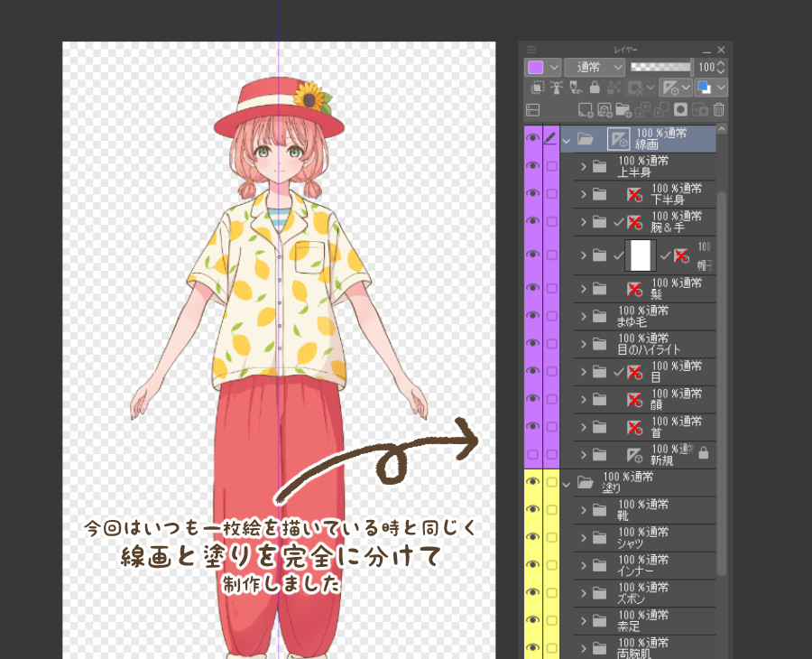Click the layer opacity slider
Viewport: 812px width, 659px height.
coord(660,67)
